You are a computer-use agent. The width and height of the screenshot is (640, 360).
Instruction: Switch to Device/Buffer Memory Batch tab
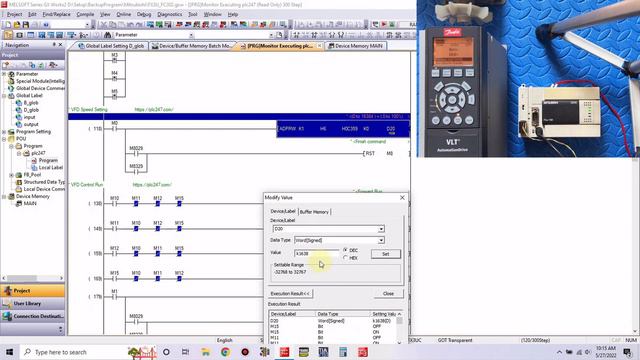click(x=191, y=46)
